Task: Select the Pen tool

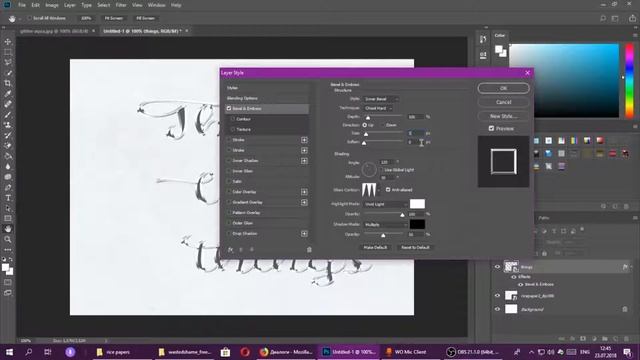Action: [8, 187]
